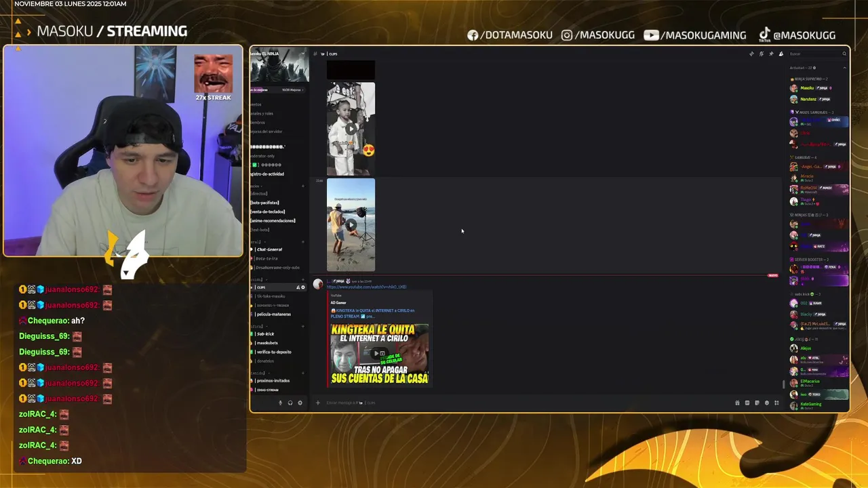Toggle deafen headphones in user panel
Screen dimensions: 868x488
pyautogui.click(x=290, y=403)
